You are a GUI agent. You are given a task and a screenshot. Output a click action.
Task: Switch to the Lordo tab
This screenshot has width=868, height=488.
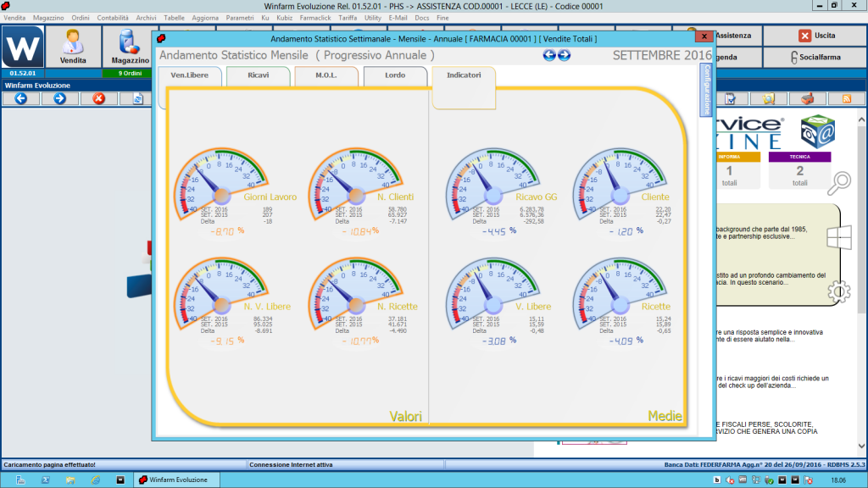click(395, 75)
